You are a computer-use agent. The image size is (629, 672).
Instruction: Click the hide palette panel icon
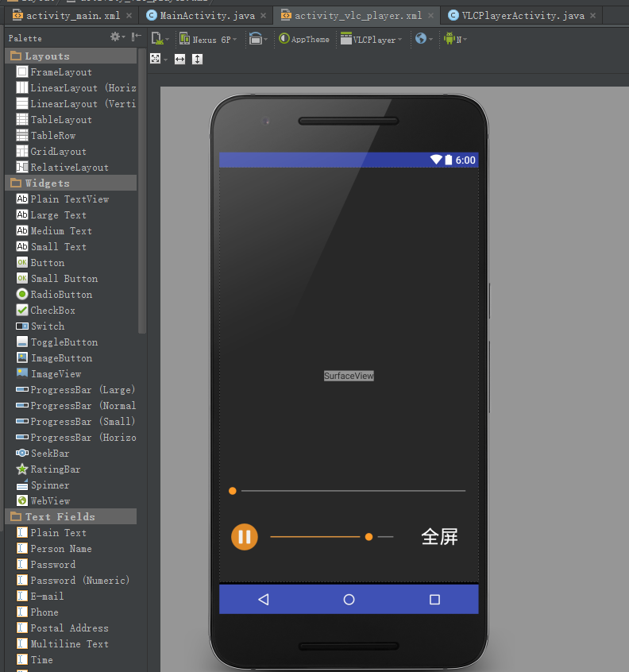point(136,37)
